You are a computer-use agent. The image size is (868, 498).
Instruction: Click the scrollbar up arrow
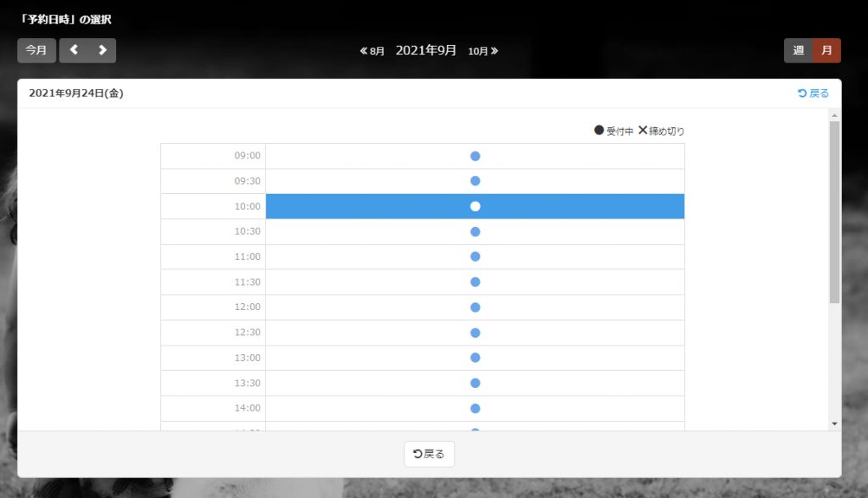point(834,115)
